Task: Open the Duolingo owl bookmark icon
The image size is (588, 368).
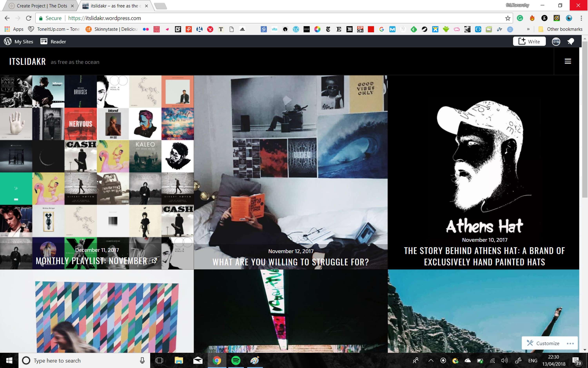Action: click(446, 29)
